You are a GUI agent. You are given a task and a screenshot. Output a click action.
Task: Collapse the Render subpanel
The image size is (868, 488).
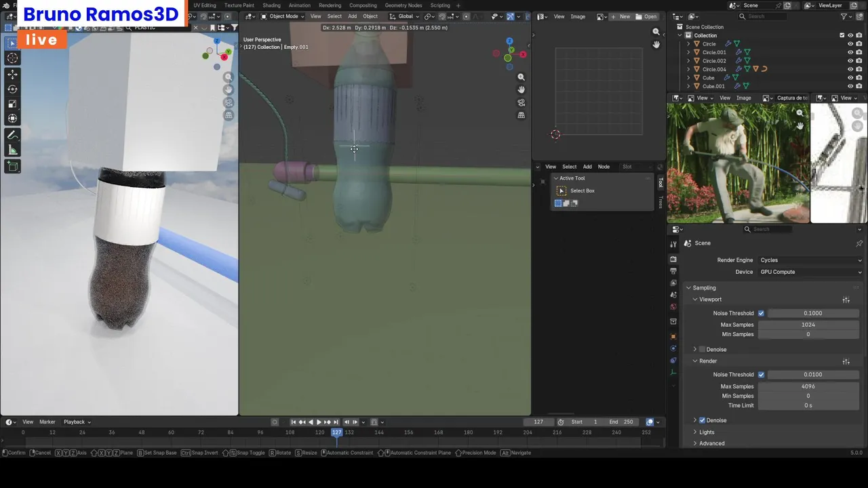tap(695, 361)
